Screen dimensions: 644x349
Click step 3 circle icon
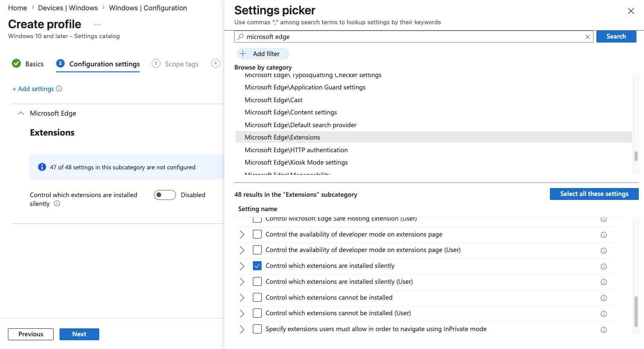pyautogui.click(x=156, y=63)
